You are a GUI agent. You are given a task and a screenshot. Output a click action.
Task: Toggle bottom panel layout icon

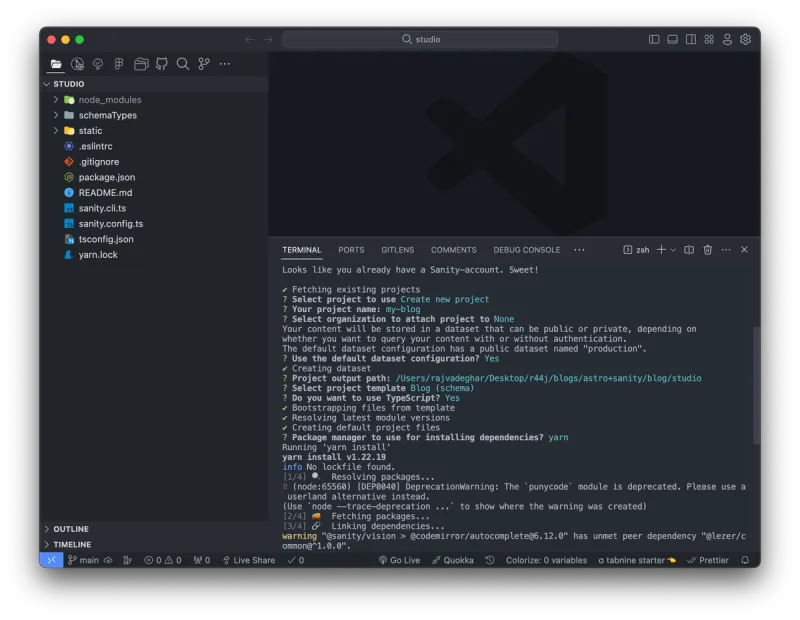coord(672,39)
